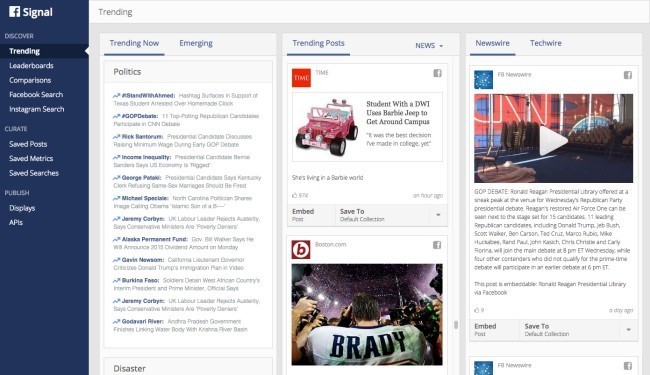Like the TIME Barbie Jeep post
650x375 pixels.
[x=295, y=195]
